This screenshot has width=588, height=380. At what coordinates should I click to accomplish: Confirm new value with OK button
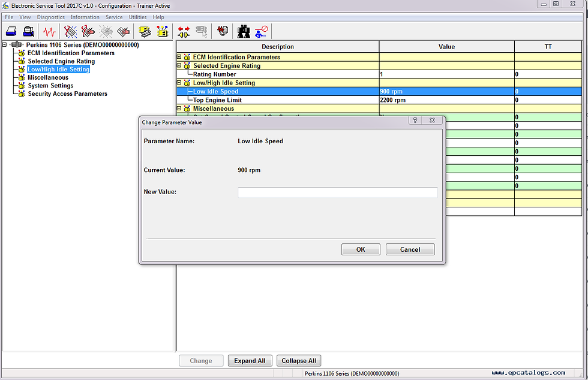pyautogui.click(x=361, y=249)
